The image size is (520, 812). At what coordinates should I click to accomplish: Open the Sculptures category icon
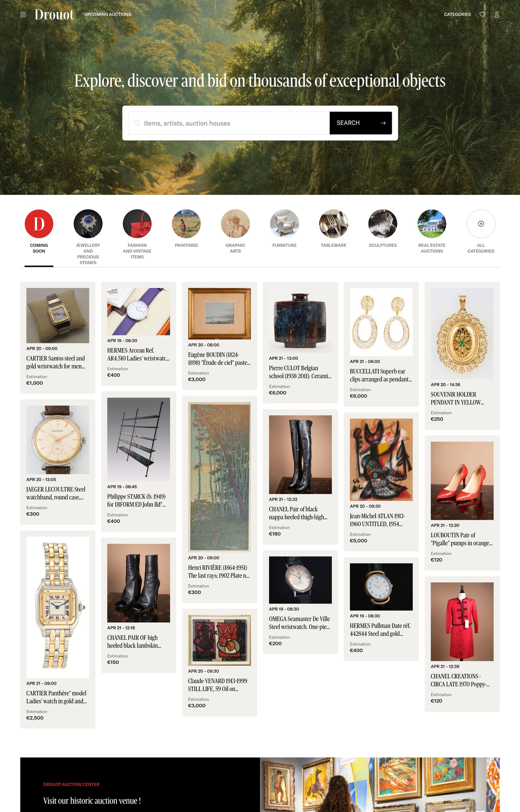point(383,224)
